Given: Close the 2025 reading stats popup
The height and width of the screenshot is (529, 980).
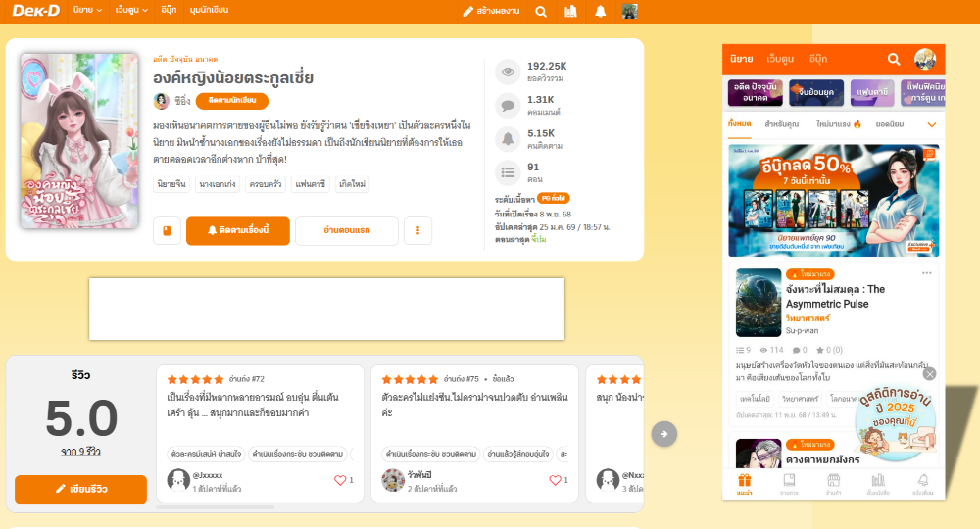Looking at the screenshot, I should tap(929, 373).
